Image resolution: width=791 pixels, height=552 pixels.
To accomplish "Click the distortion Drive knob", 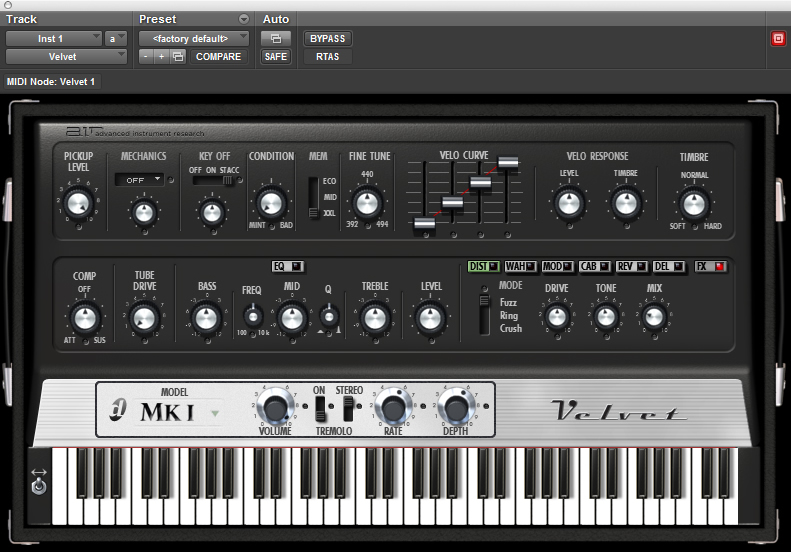I will pos(557,317).
